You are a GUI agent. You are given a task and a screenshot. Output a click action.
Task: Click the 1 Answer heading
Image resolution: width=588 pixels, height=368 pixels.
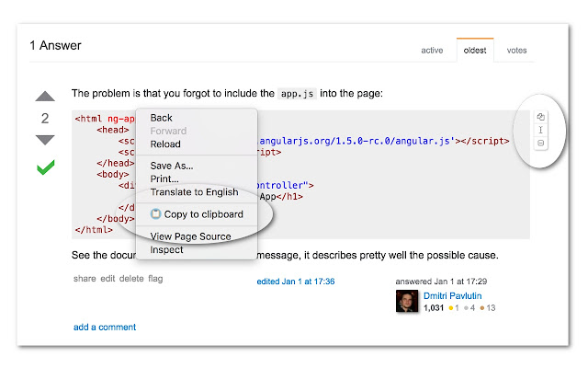coord(55,45)
